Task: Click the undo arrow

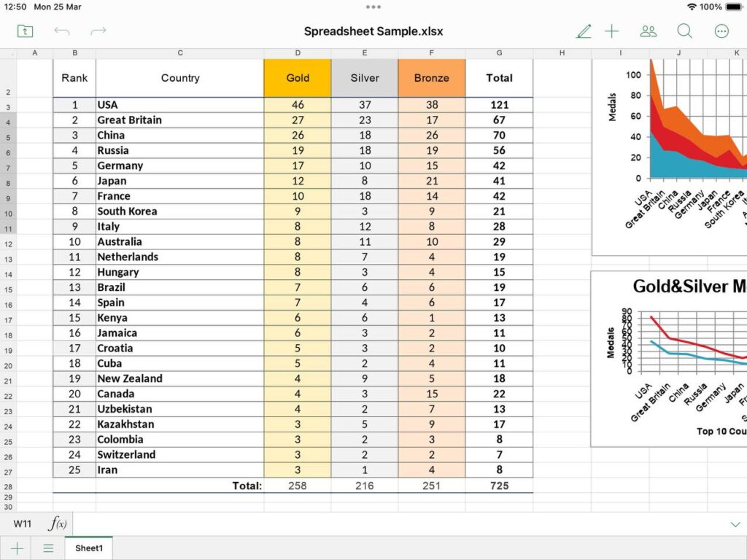Action: coord(62,31)
